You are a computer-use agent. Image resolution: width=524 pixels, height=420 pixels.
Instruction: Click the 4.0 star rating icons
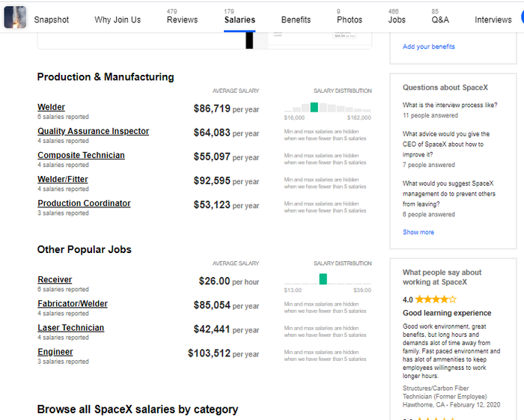(436, 299)
